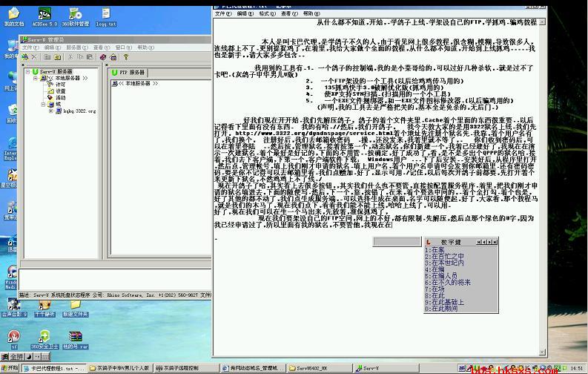The image size is (588, 374).
Task: Open the 服务器 menu in Serv-U
Action: pos(74,47)
